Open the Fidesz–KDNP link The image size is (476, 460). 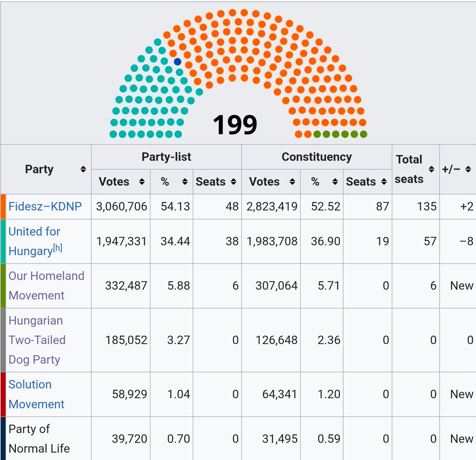[45, 206]
